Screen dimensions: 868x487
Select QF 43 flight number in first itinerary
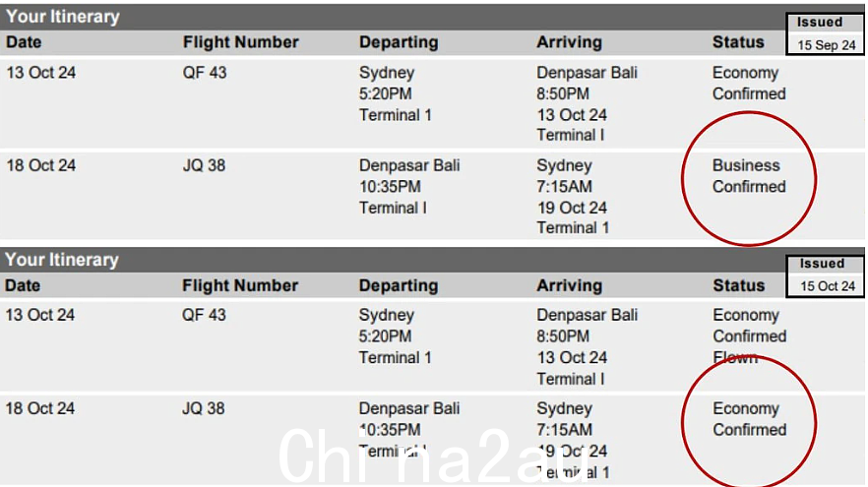[205, 73]
